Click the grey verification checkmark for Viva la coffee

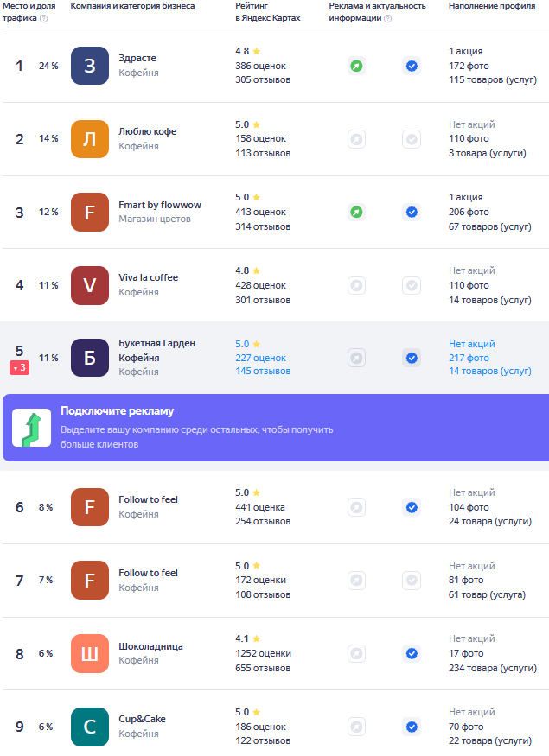[x=412, y=285]
